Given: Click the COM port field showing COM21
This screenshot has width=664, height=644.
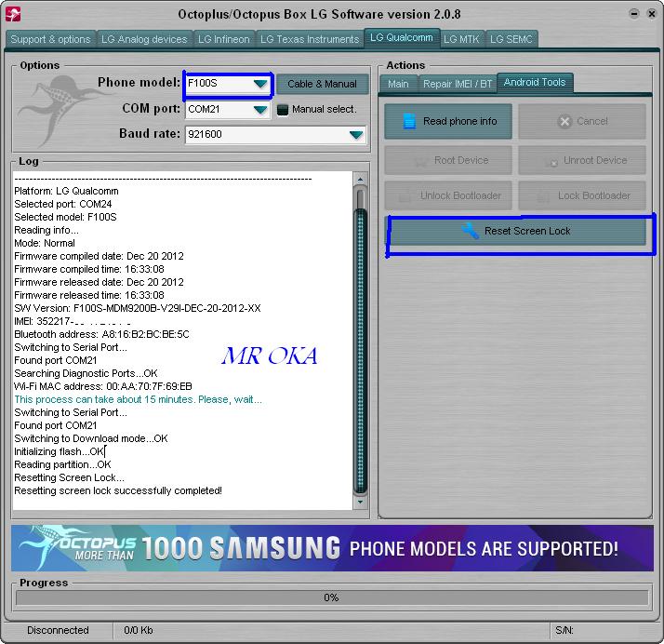Looking at the screenshot, I should [228, 110].
